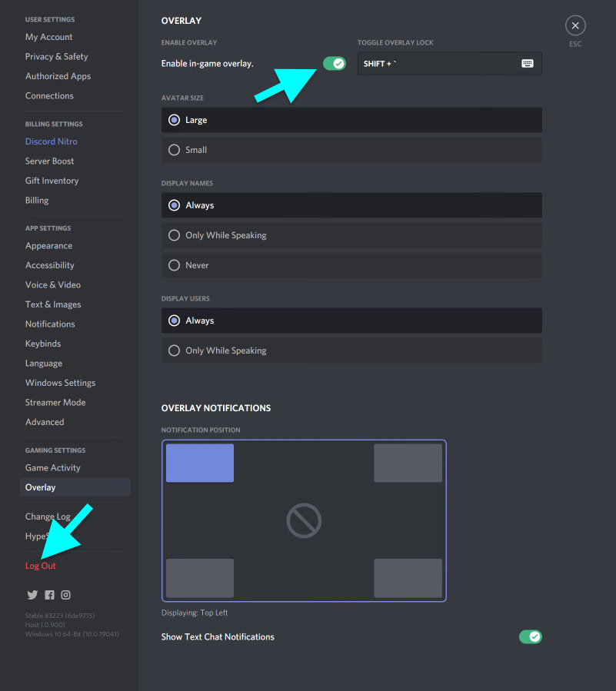Open Discord's Twitter page icon
The width and height of the screenshot is (616, 691).
(32, 594)
